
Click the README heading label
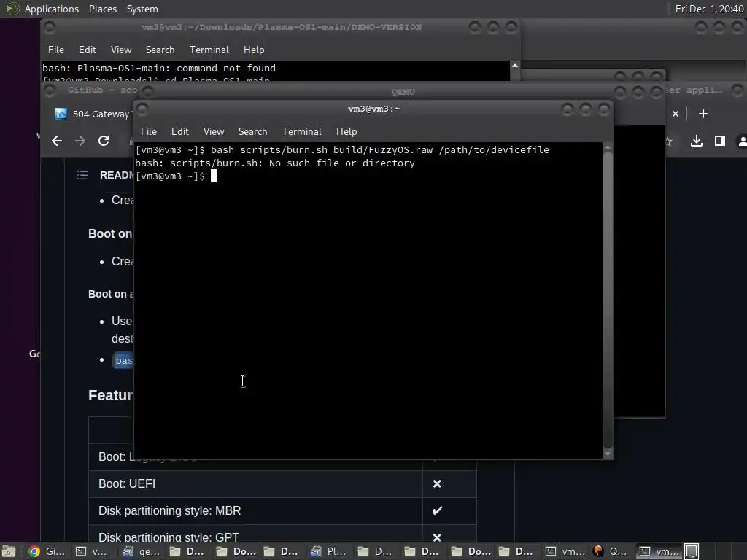click(x=116, y=175)
